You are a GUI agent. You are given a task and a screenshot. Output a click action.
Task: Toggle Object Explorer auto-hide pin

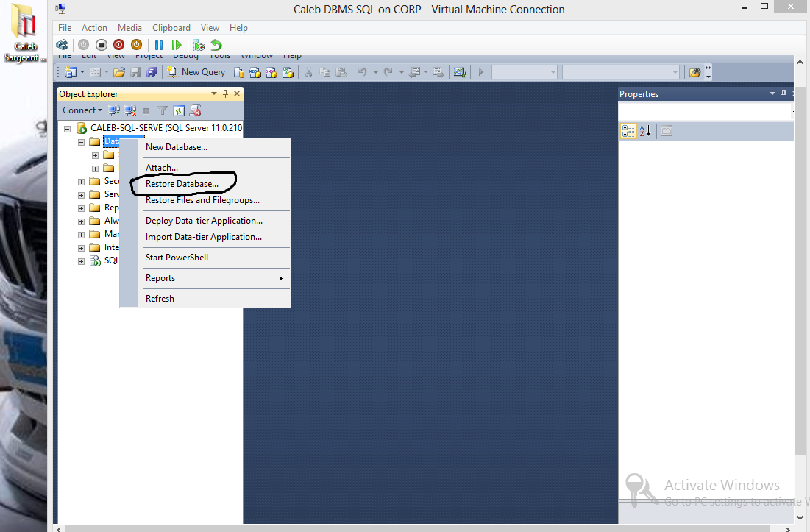tap(225, 93)
